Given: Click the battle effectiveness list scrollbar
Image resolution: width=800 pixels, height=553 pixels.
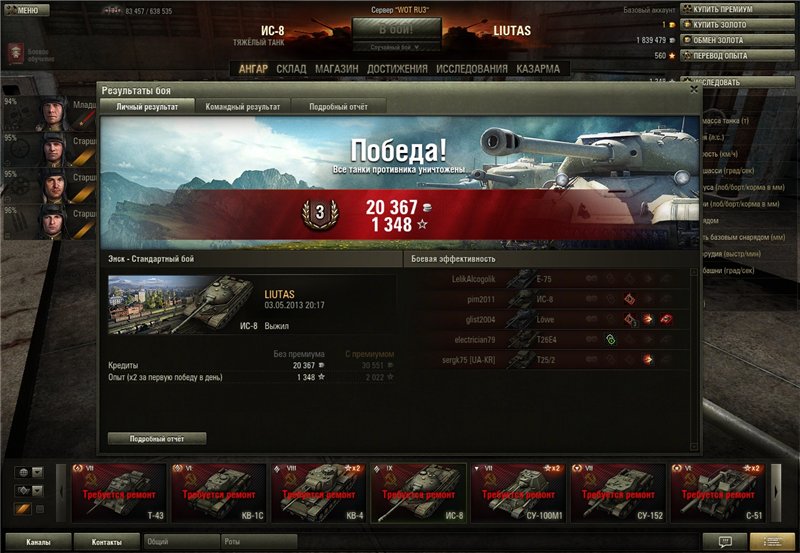Looking at the screenshot, I should click(x=694, y=360).
